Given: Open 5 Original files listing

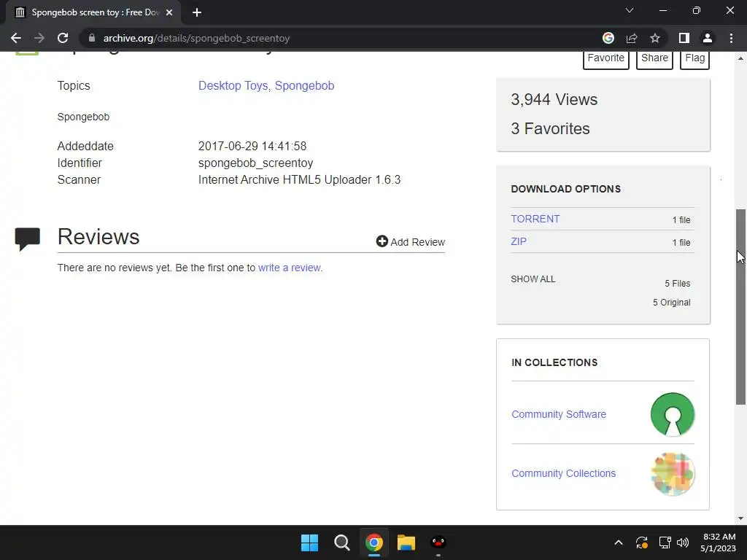Looking at the screenshot, I should pos(671,303).
